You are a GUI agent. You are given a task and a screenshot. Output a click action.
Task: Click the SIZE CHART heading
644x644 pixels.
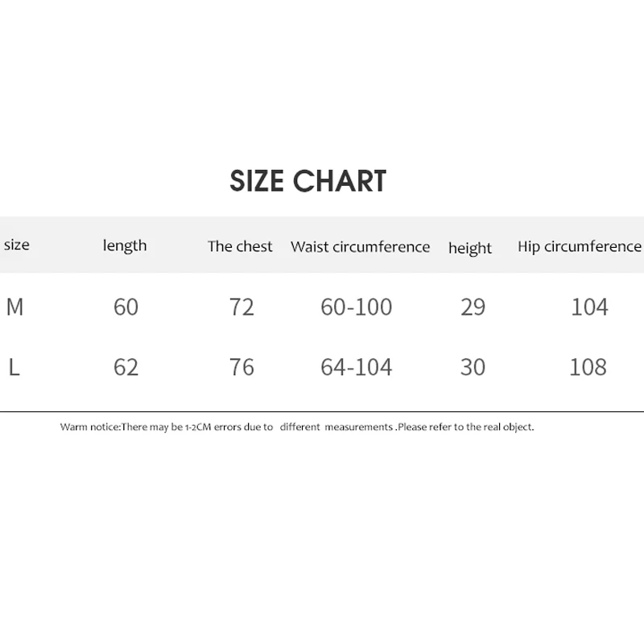click(308, 181)
